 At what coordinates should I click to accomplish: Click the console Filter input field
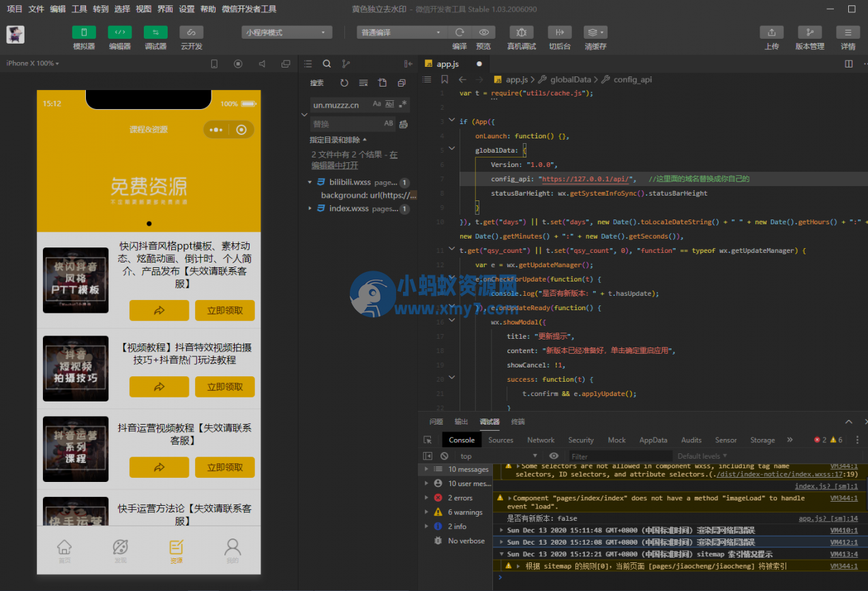[x=619, y=456]
